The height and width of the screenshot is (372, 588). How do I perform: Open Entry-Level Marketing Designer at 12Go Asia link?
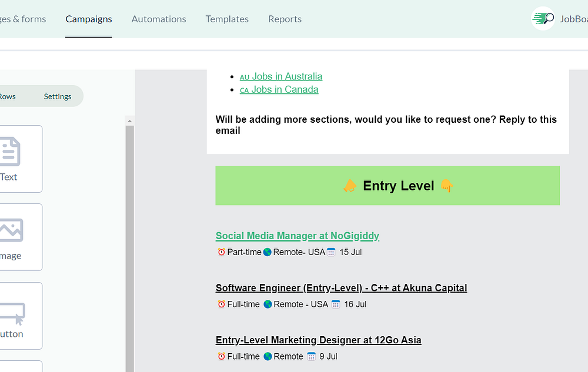coord(318,340)
